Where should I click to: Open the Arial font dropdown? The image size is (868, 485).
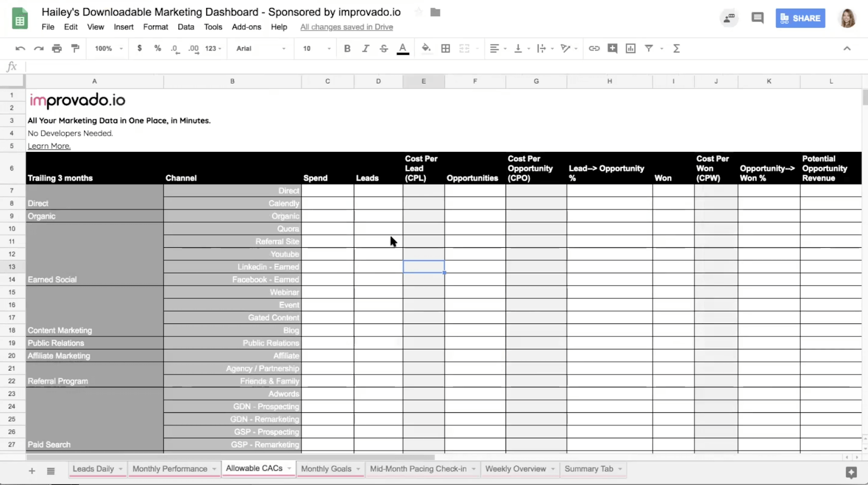click(x=261, y=48)
